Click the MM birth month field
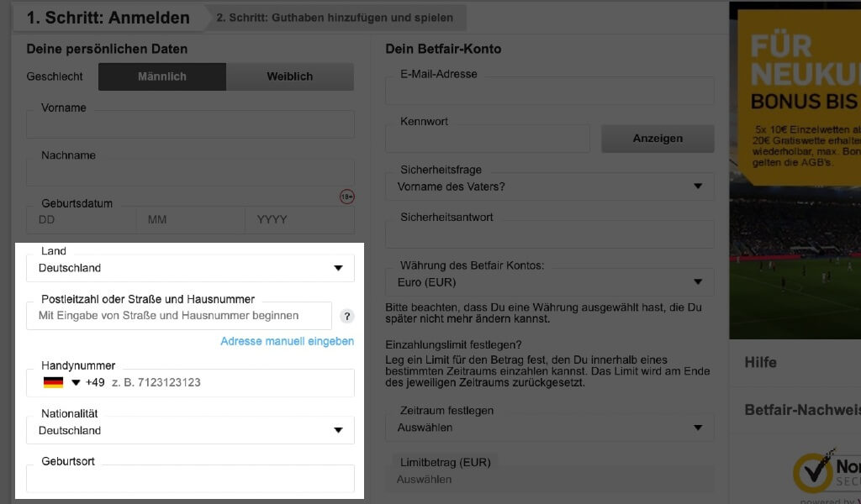Screen dimensions: 861x504 pyautogui.click(x=190, y=220)
